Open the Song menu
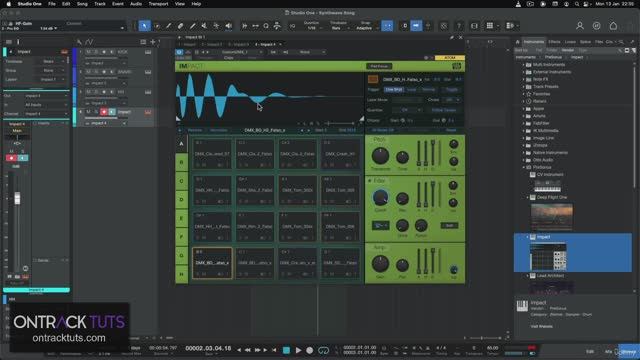Image resolution: width=640 pixels, height=360 pixels. click(x=82, y=4)
